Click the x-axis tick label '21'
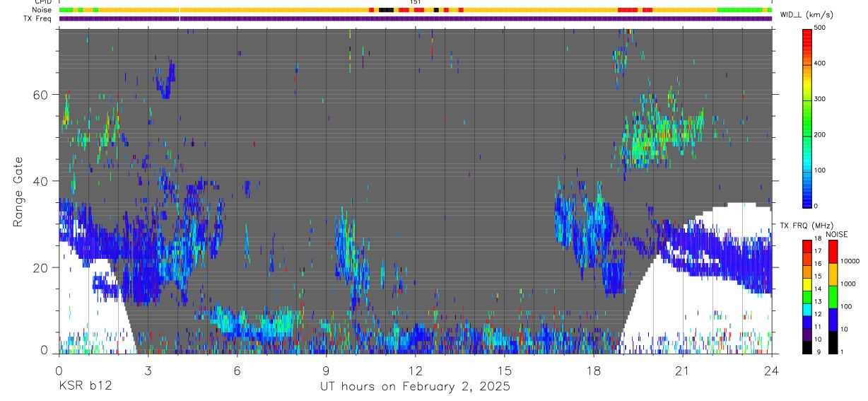The width and height of the screenshot is (868, 401). (x=682, y=371)
